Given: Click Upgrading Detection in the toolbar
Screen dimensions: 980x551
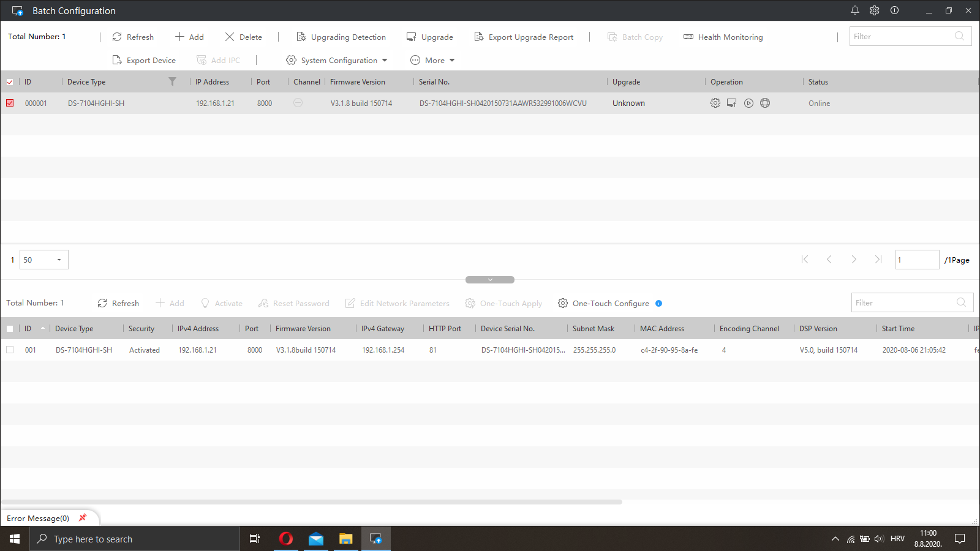Looking at the screenshot, I should click(341, 37).
